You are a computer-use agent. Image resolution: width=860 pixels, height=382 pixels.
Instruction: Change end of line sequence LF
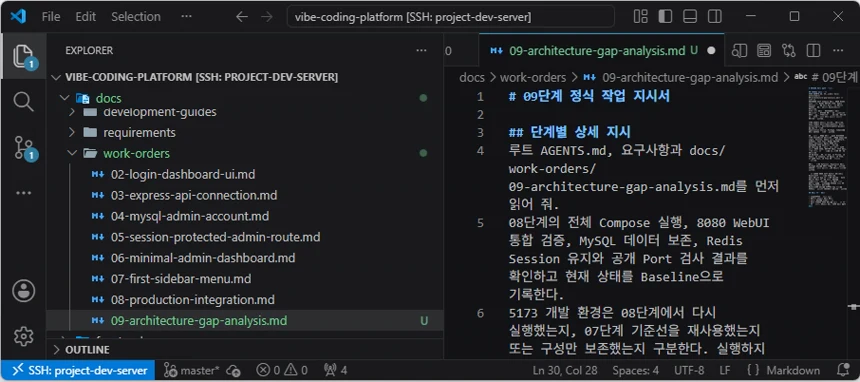tap(725, 370)
